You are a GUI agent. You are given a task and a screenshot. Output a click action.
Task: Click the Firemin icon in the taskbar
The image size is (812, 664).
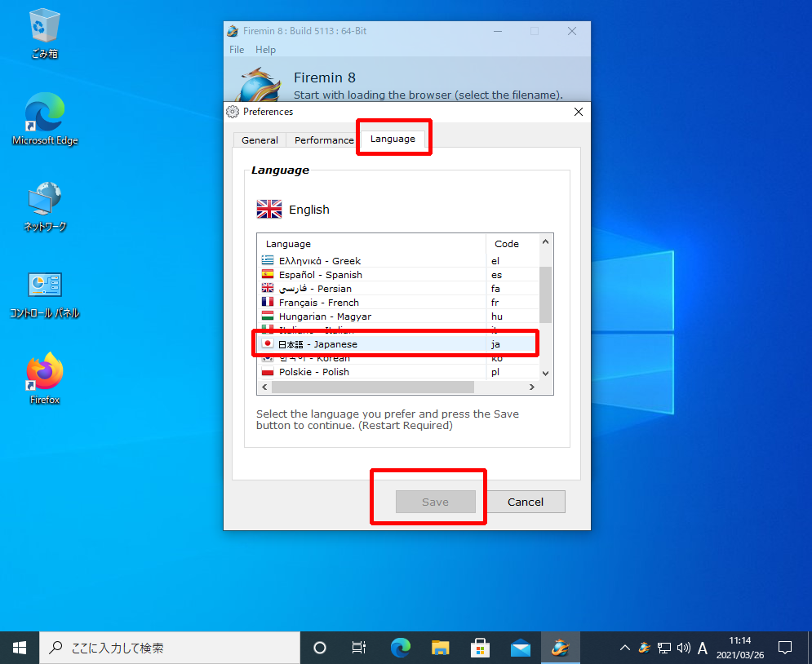[x=560, y=648]
